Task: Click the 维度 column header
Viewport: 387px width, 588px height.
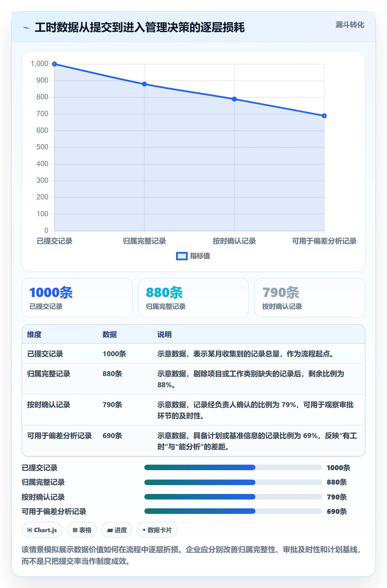Action: (x=34, y=334)
